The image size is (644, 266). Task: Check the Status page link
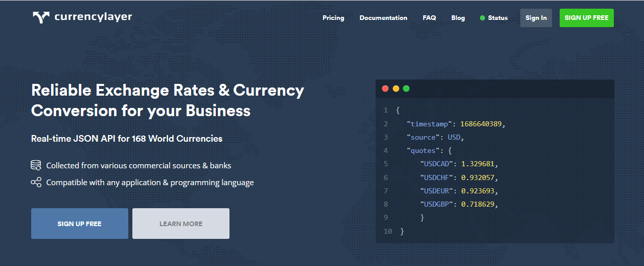point(497,18)
